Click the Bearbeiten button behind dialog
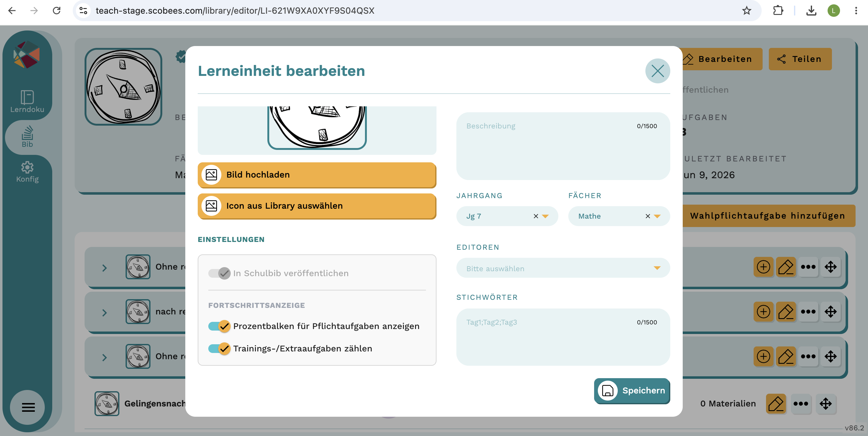 (x=722, y=59)
